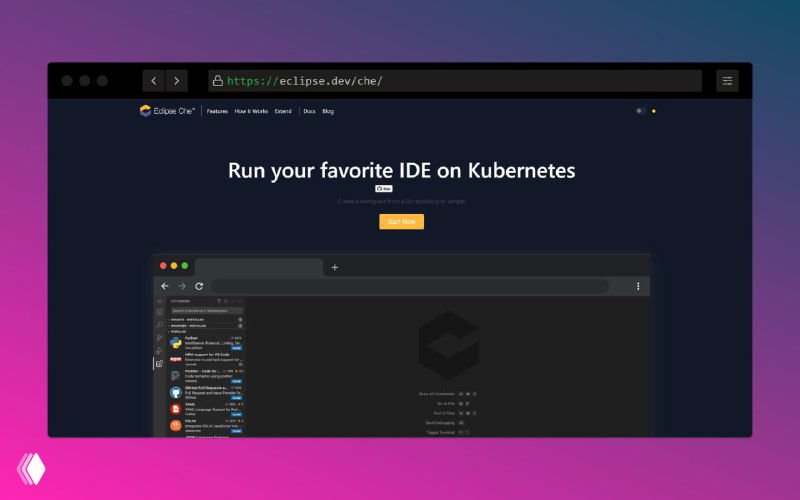Install the ESLint extension
Screen dimensions: 800x500
click(237, 431)
